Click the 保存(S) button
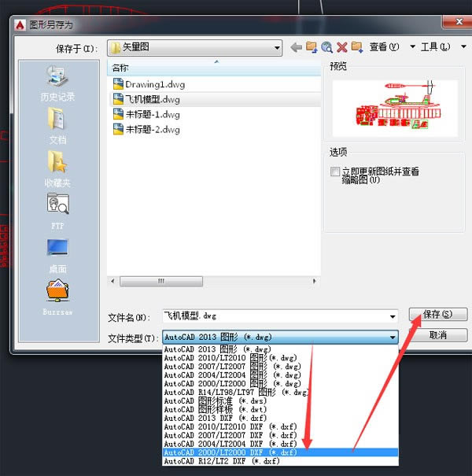The height and width of the screenshot is (476, 472). (438, 314)
